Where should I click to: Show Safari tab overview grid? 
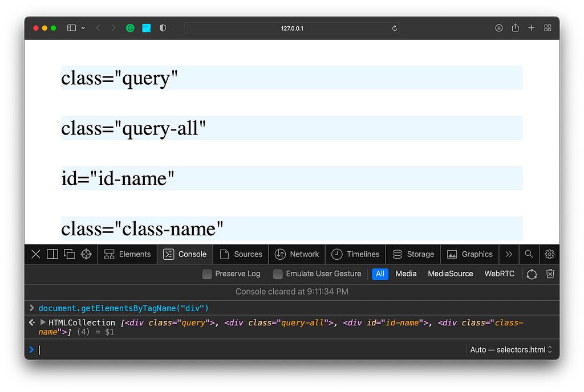pos(547,28)
